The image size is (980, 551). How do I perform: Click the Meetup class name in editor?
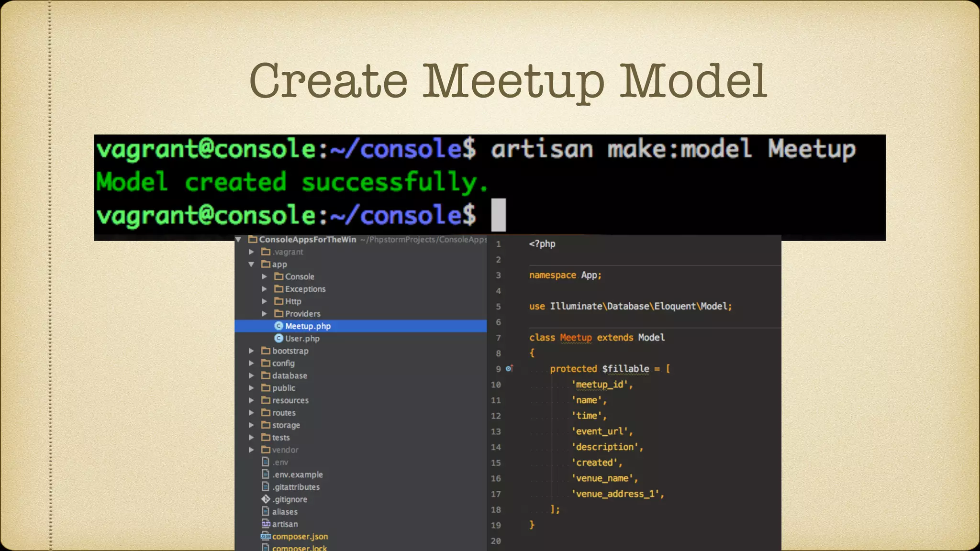tap(576, 338)
